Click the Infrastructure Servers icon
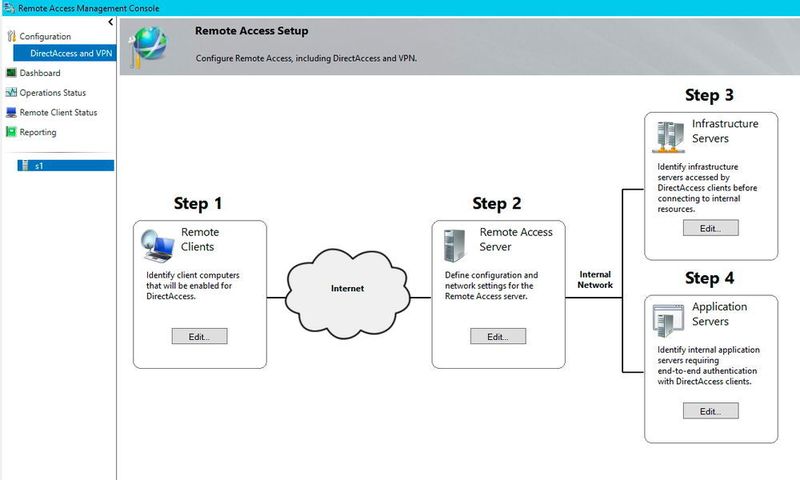Image resolution: width=800 pixels, height=480 pixels. (668, 137)
